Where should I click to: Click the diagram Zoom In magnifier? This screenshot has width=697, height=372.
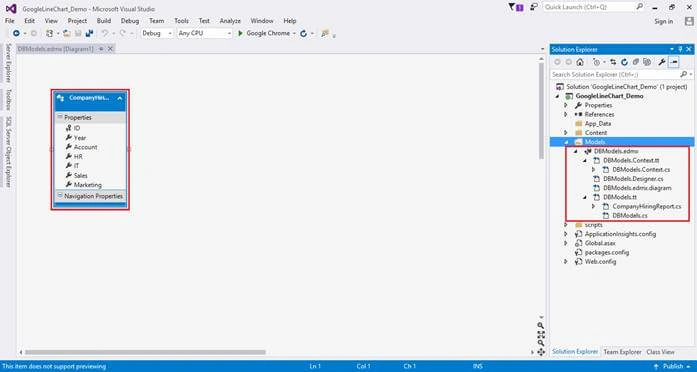click(541, 326)
